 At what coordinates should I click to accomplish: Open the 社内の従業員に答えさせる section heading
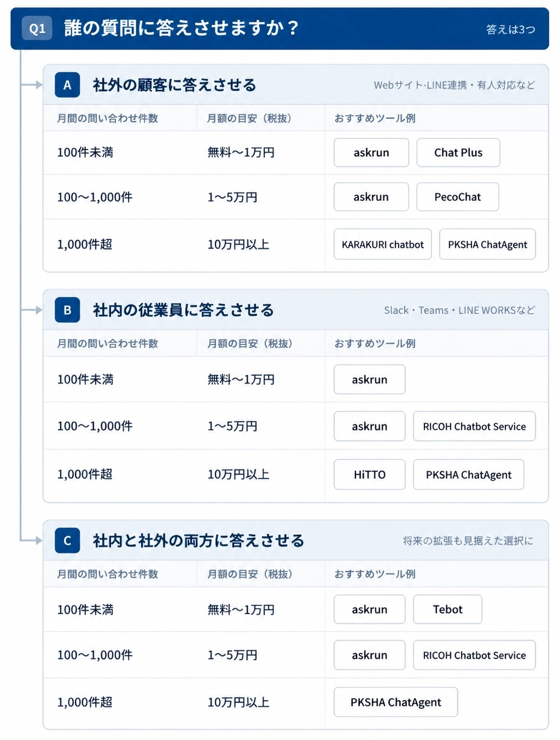pyautogui.click(x=183, y=310)
